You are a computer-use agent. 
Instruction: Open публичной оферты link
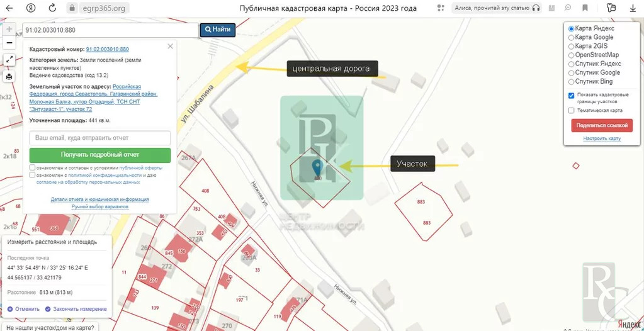pyautogui.click(x=141, y=168)
